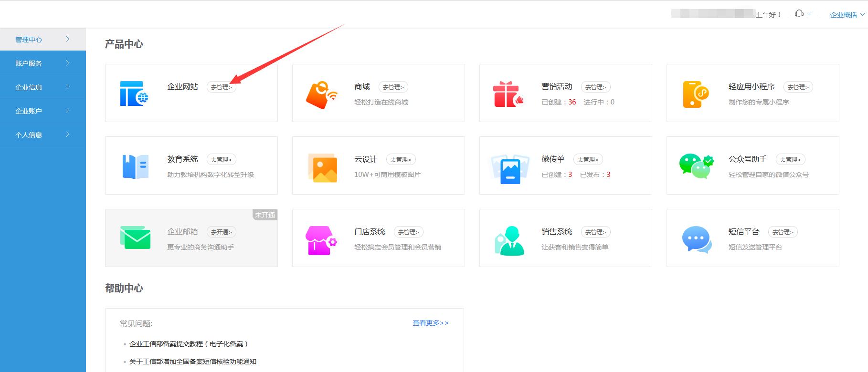Image resolution: width=868 pixels, height=372 pixels.
Task: Click the 企业网站 website icon
Action: point(134,93)
